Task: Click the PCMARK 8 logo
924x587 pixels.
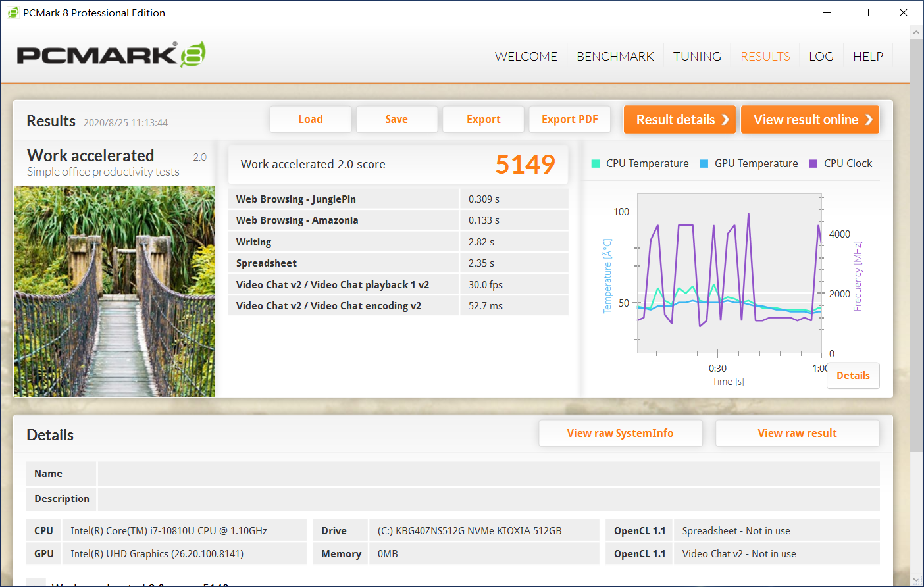Action: coord(111,55)
